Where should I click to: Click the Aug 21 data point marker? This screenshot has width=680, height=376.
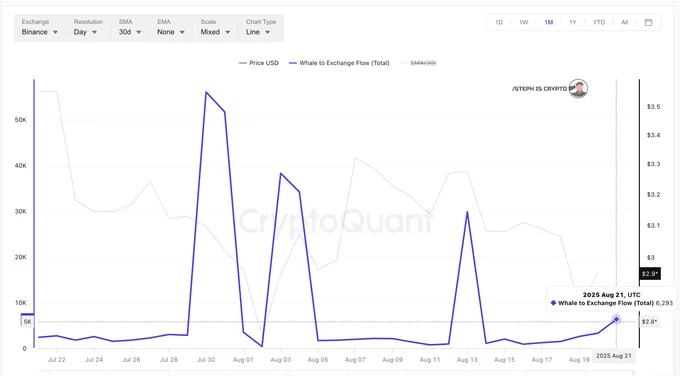pyautogui.click(x=616, y=320)
